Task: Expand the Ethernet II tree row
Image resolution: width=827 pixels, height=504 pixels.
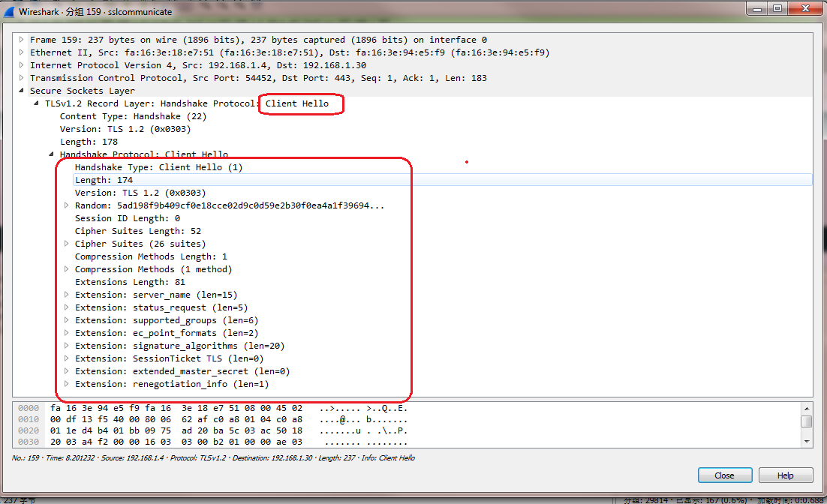Action: [21, 52]
